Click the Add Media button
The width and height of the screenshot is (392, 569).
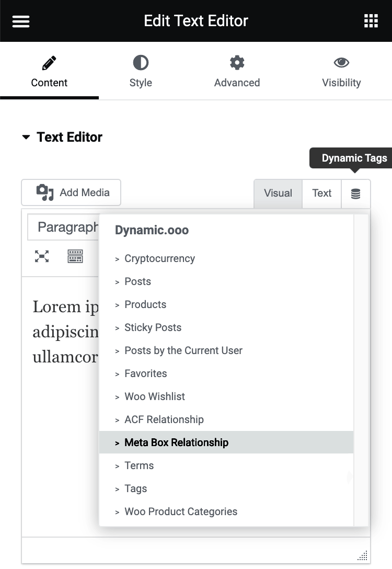tap(71, 192)
